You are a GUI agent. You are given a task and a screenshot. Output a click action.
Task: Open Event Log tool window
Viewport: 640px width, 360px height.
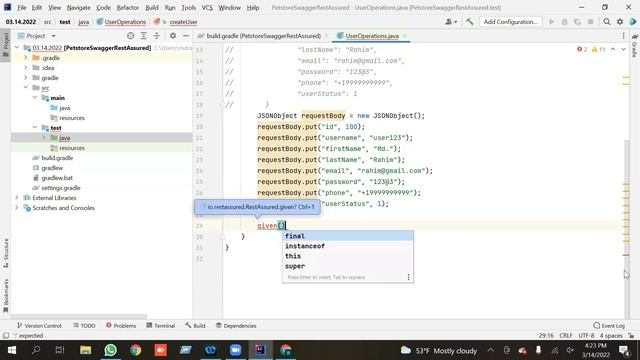[609, 326]
